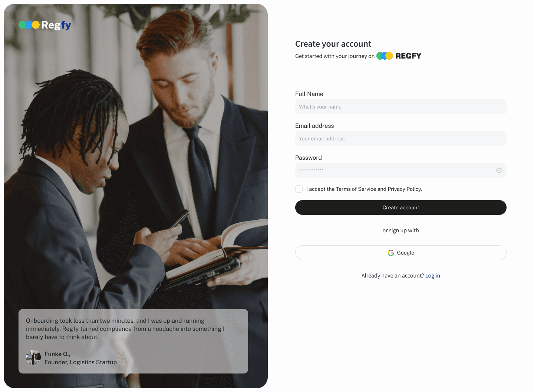Open the Log in link
534x392 pixels.
click(x=433, y=276)
